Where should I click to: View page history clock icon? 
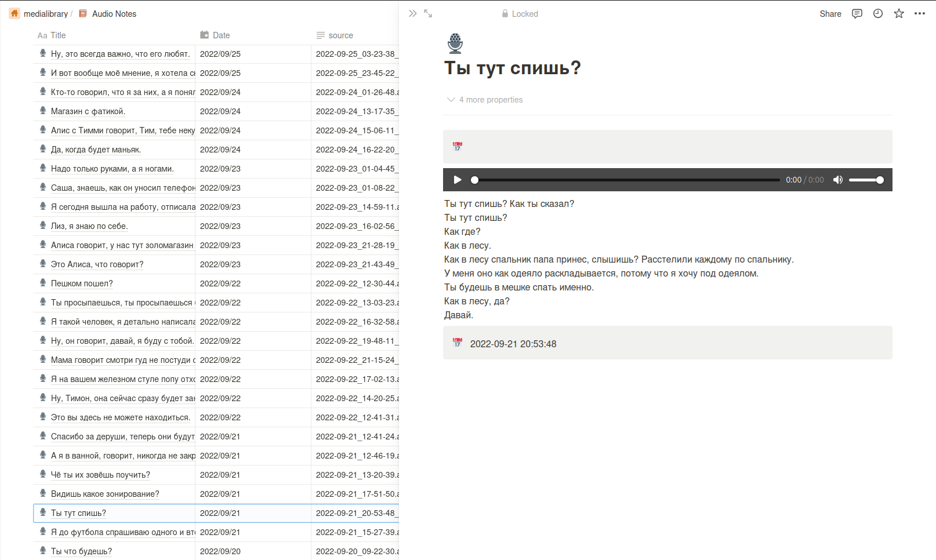tap(878, 13)
